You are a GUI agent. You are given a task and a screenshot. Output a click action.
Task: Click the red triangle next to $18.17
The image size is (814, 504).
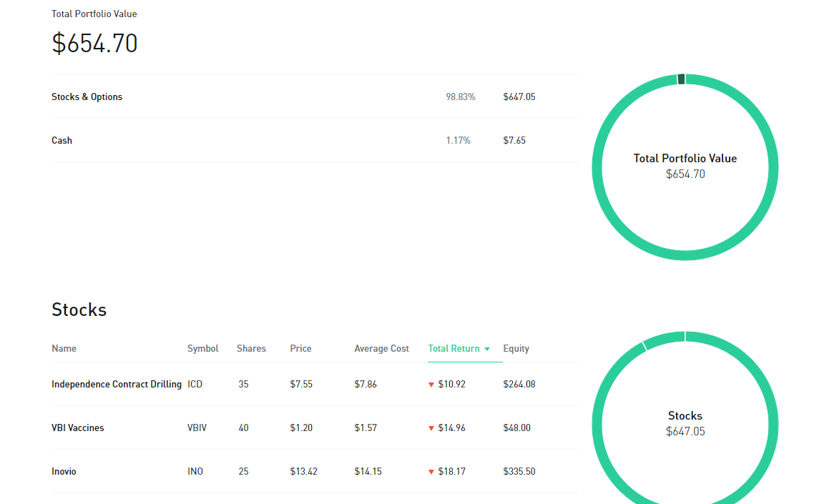coord(431,472)
